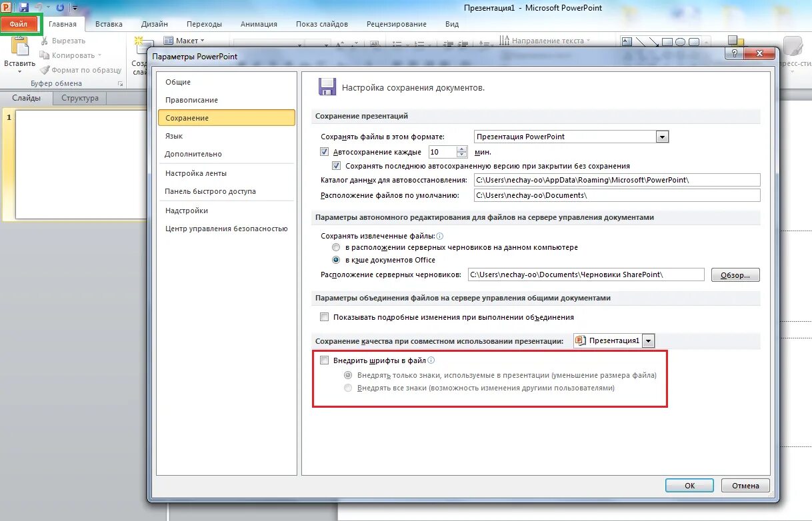The height and width of the screenshot is (521, 812).
Task: Select the Надстройки category
Action: pos(226,211)
